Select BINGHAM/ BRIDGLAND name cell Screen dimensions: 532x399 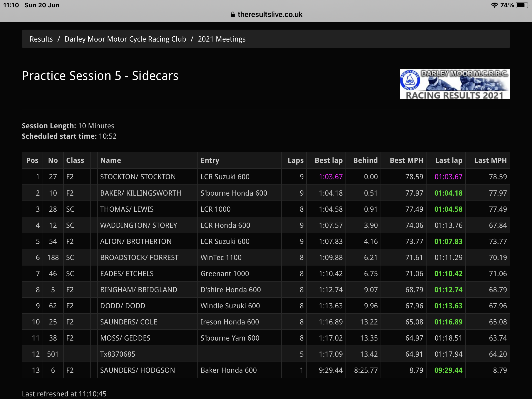click(x=147, y=290)
